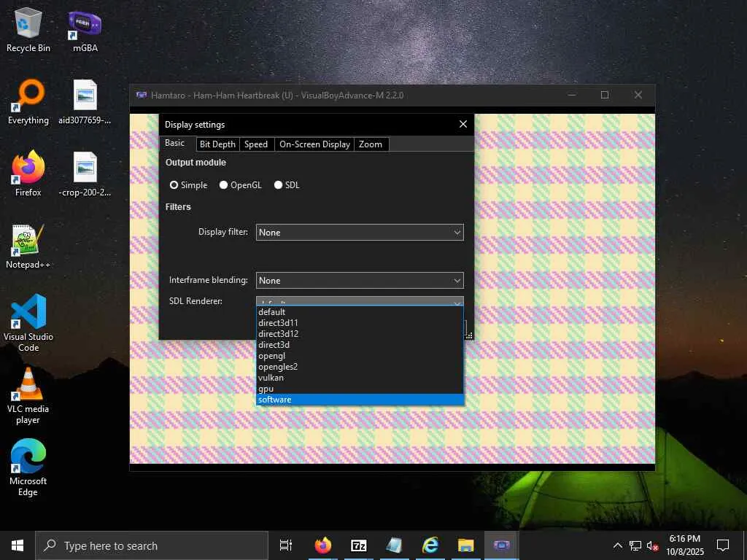Select the OpenGL output module
This screenshot has height=560, width=747.
coord(240,184)
